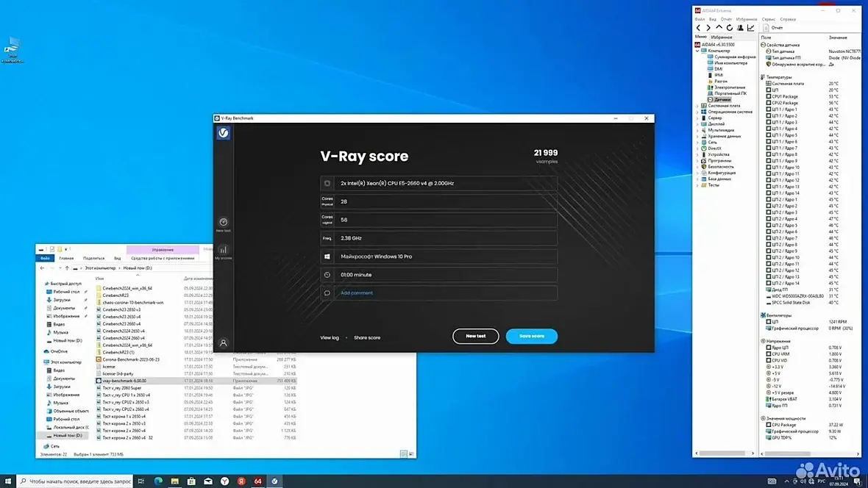Image resolution: width=868 pixels, height=488 pixels.
Task: Open the Вид menu in AIDA64
Action: click(x=713, y=19)
